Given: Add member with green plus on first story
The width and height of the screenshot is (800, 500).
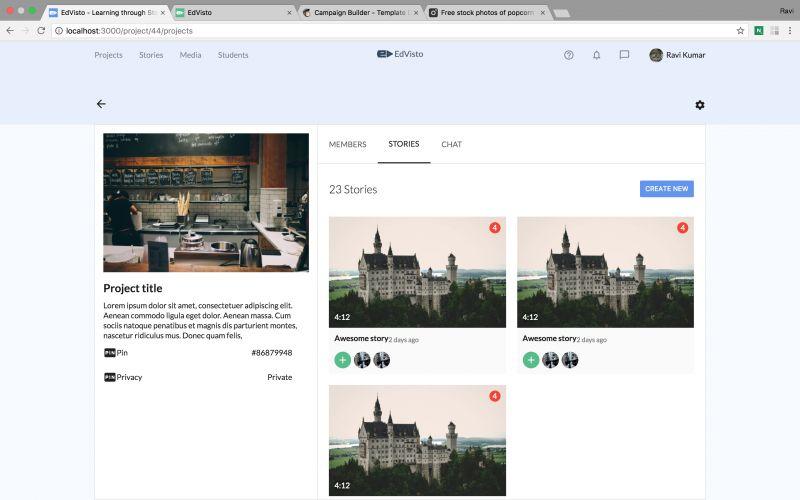Looking at the screenshot, I should pyautogui.click(x=342, y=360).
